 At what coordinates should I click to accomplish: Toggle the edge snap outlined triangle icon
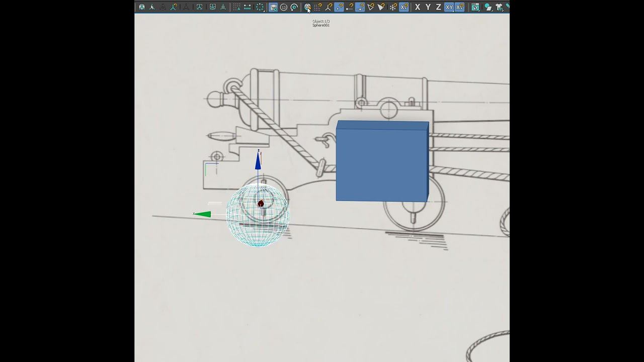(x=371, y=7)
